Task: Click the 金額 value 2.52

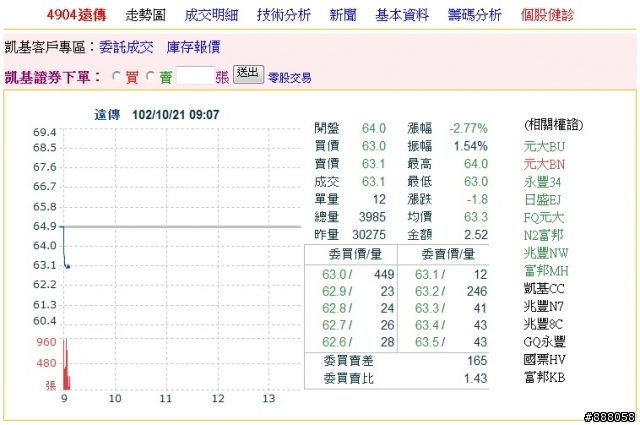Action: 476,235
